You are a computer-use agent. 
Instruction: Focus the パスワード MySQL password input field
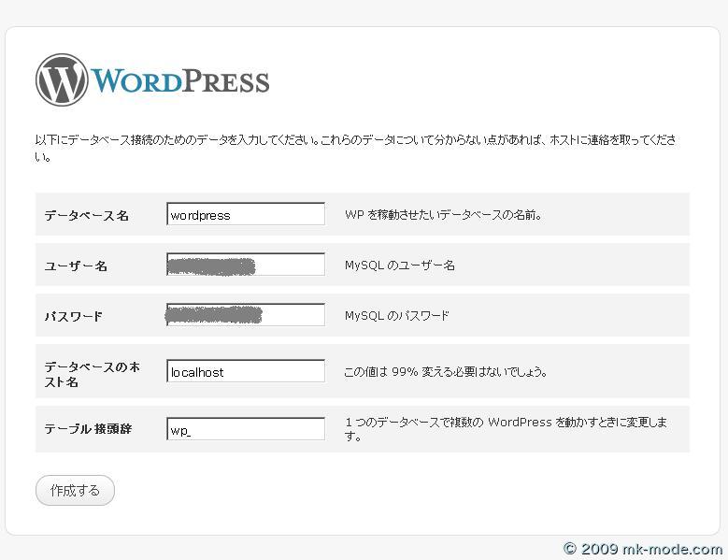pyautogui.click(x=245, y=316)
